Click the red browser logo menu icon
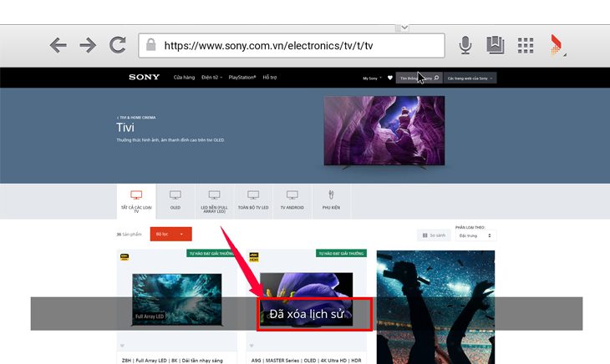610x364 pixels. [x=557, y=45]
